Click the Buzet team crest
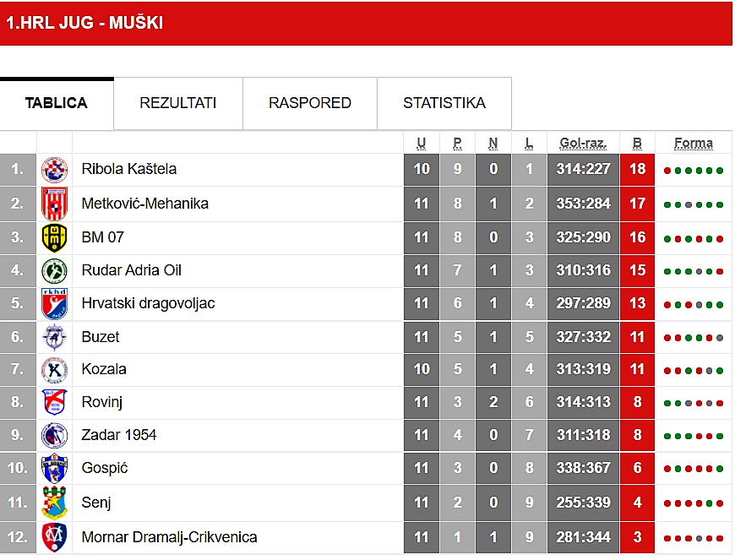 (x=55, y=337)
